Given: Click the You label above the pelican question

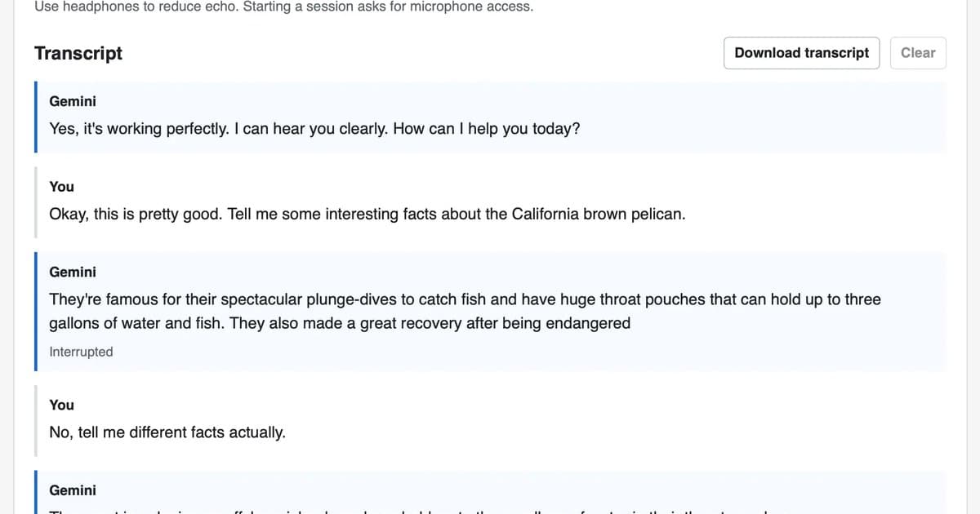Looking at the screenshot, I should click(x=62, y=186).
